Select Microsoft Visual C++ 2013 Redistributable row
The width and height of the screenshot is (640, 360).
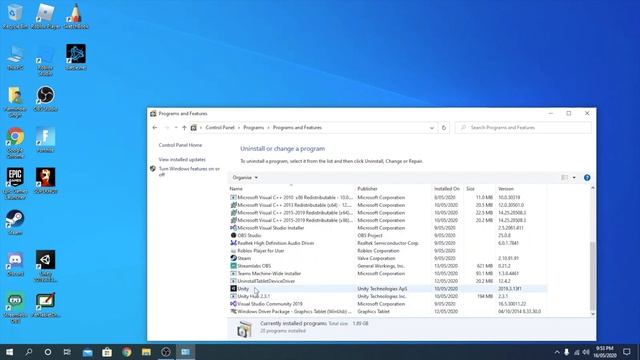pyautogui.click(x=388, y=205)
